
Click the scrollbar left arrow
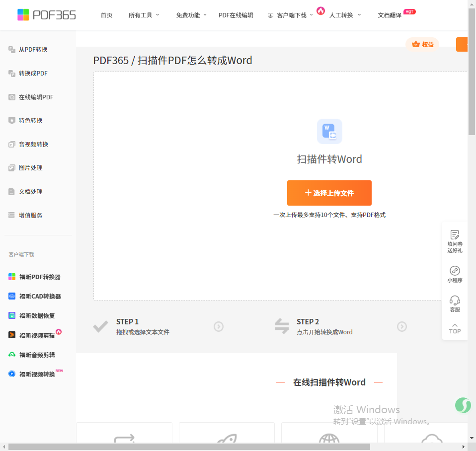3,447
